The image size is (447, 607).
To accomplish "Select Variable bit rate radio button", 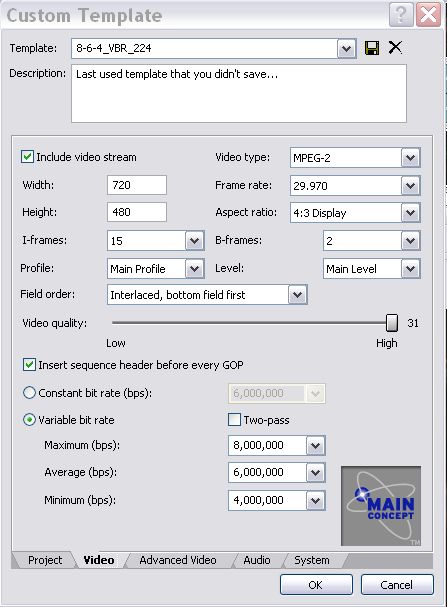I will (29, 420).
